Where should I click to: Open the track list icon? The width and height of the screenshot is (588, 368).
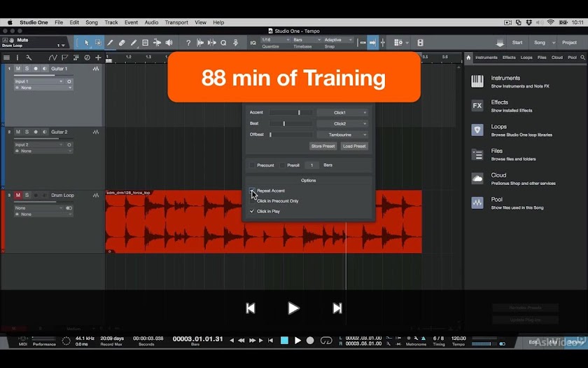coord(6,57)
